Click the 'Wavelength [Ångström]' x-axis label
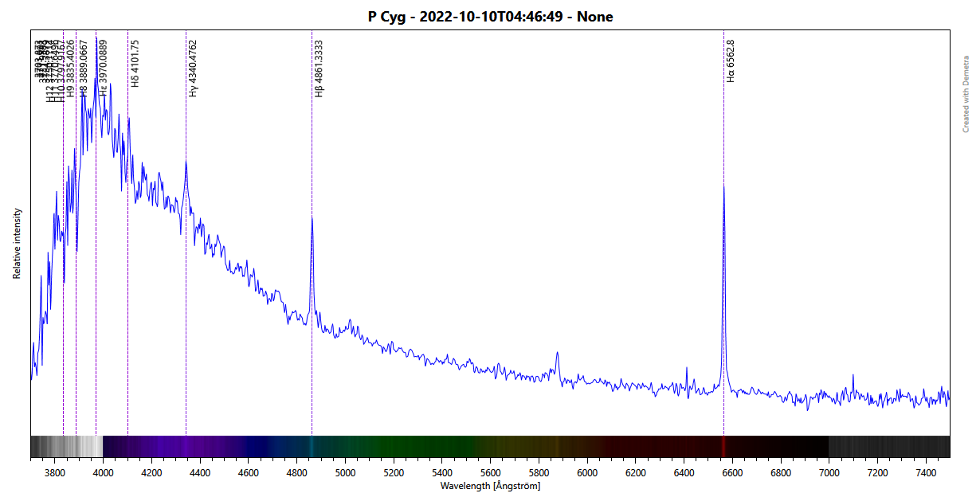 [490, 486]
